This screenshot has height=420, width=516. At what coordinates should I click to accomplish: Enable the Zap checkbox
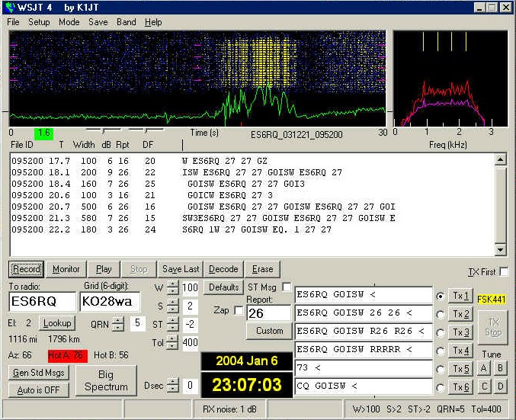pyautogui.click(x=239, y=310)
